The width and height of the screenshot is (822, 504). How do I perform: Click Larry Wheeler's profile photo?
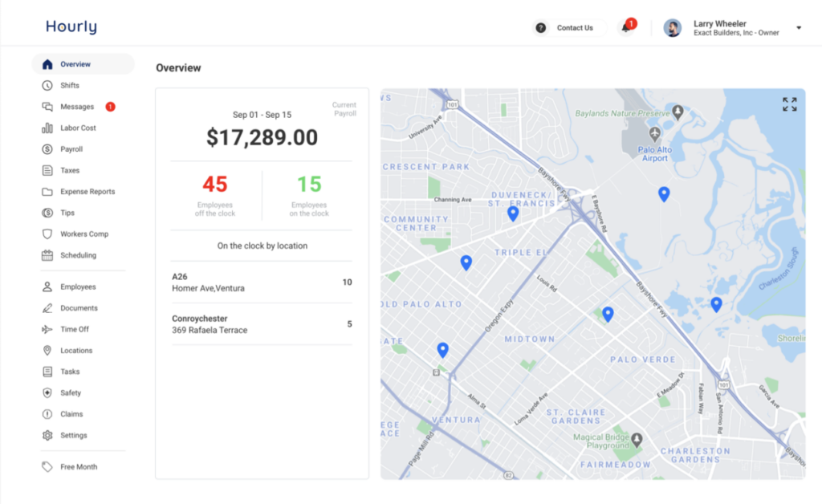(x=671, y=26)
